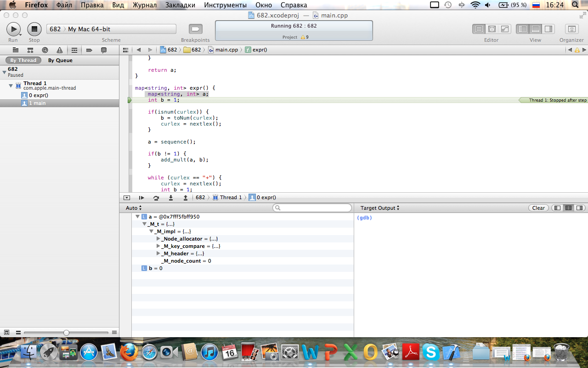The width and height of the screenshot is (588, 368).
Task: Switch to the Assistant editor
Action: tap(492, 29)
